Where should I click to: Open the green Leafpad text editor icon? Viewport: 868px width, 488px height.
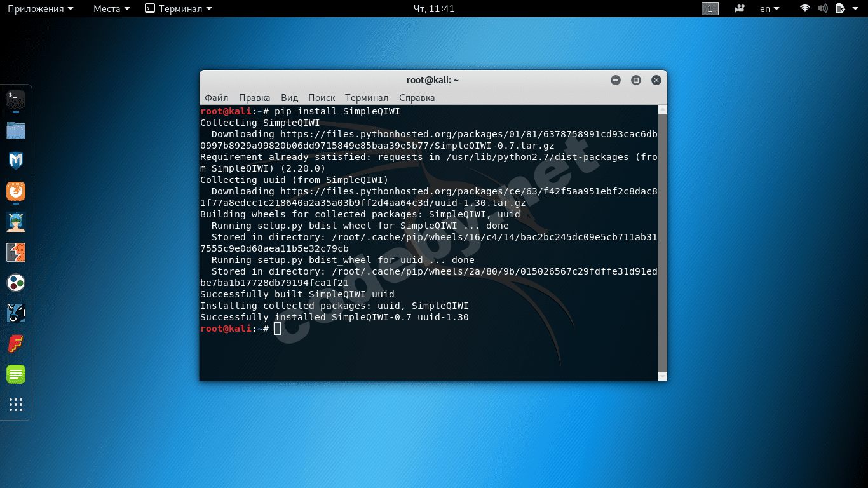(x=16, y=374)
